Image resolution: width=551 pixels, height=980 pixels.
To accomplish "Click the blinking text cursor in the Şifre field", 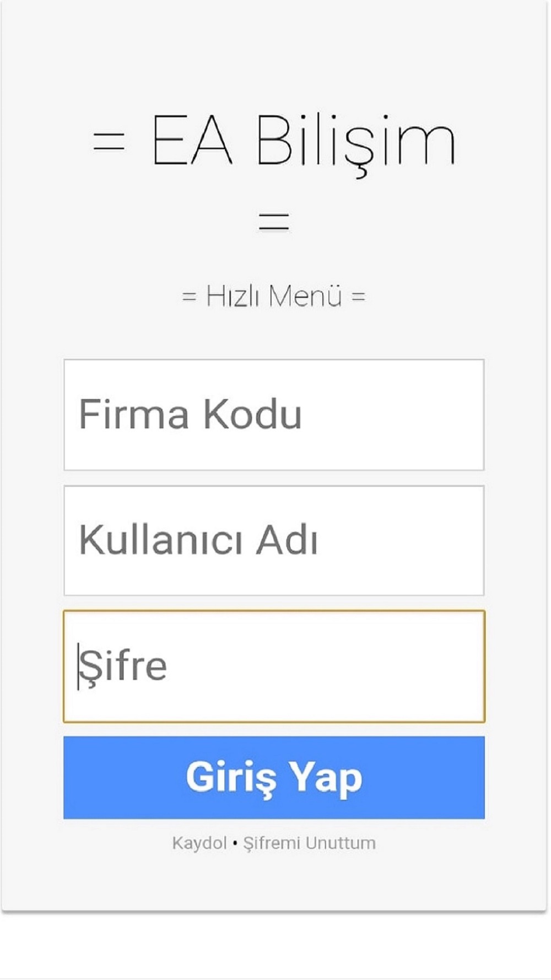I will [x=78, y=666].
